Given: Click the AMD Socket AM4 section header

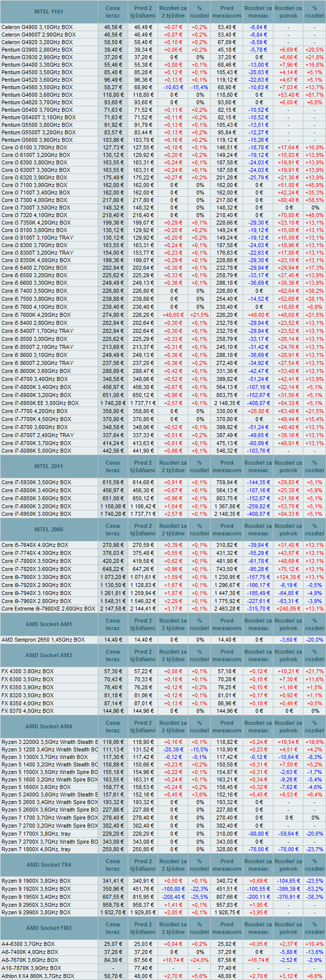Looking at the screenshot, I should pos(49,726).
